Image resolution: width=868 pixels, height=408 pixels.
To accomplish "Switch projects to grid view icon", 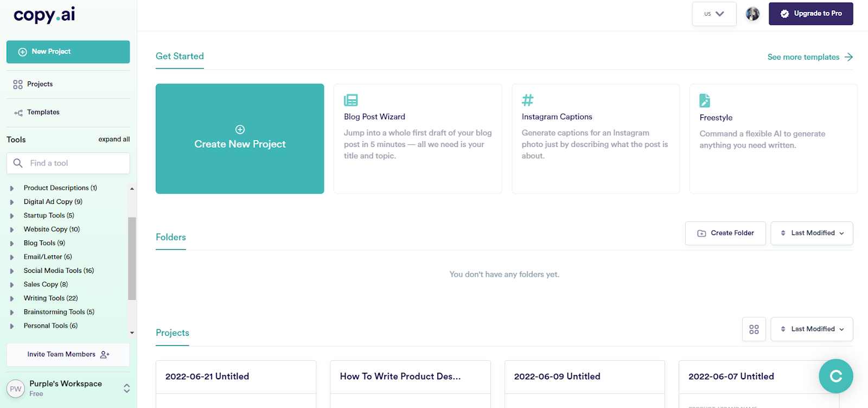I will click(x=754, y=329).
